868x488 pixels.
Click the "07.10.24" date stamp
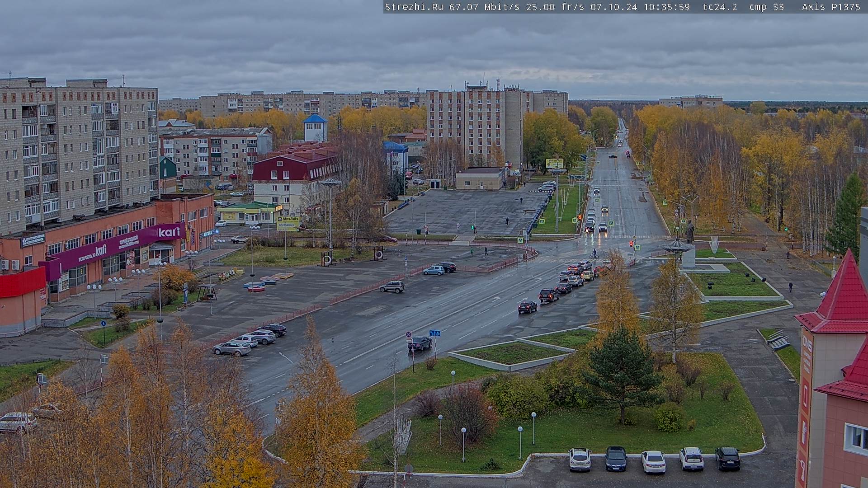click(613, 7)
